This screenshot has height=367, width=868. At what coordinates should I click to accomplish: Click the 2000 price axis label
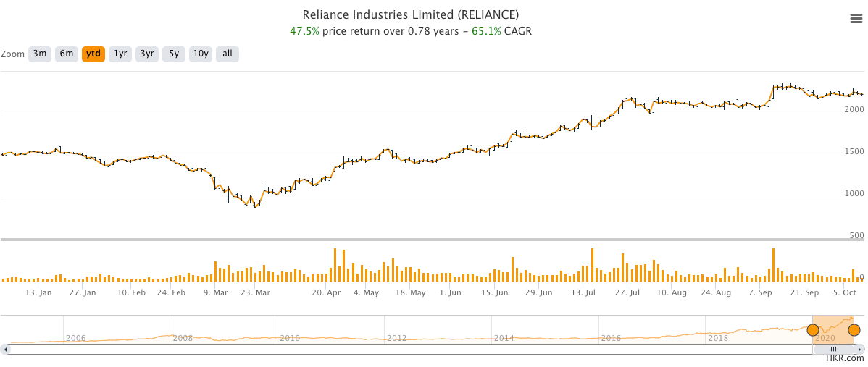(x=853, y=109)
